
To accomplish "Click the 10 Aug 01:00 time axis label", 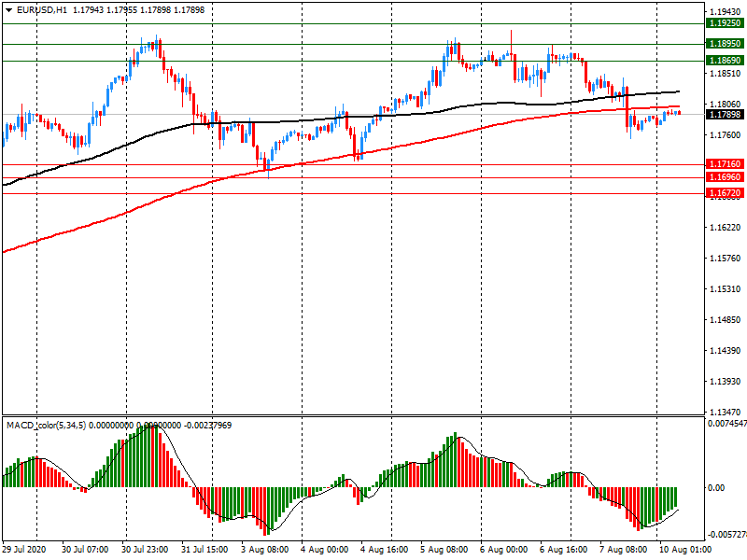I will click(685, 550).
